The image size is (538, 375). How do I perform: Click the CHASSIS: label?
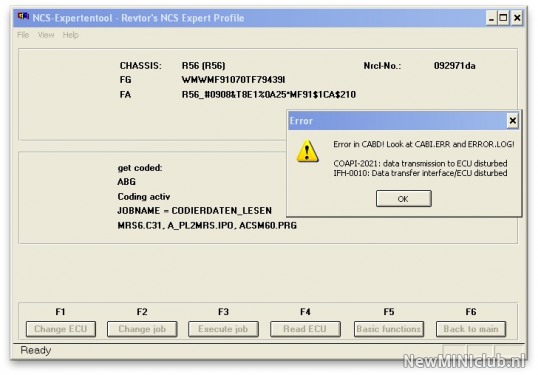point(141,66)
